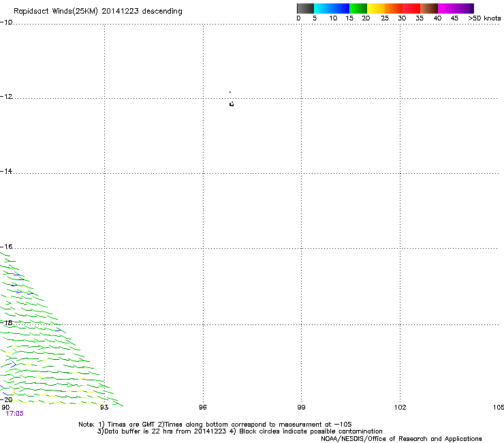504x443 pixels.
Task: Click the NOAA/NESDIS credit line
Action: coord(401,439)
